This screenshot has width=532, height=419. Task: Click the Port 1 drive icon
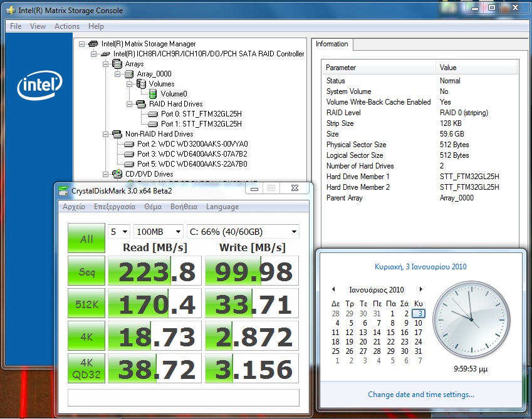(x=153, y=124)
